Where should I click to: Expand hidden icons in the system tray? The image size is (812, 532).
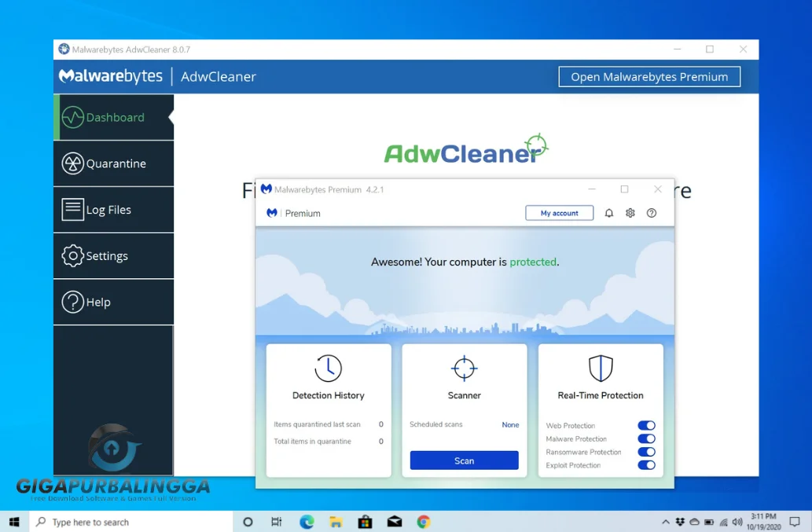click(x=665, y=521)
